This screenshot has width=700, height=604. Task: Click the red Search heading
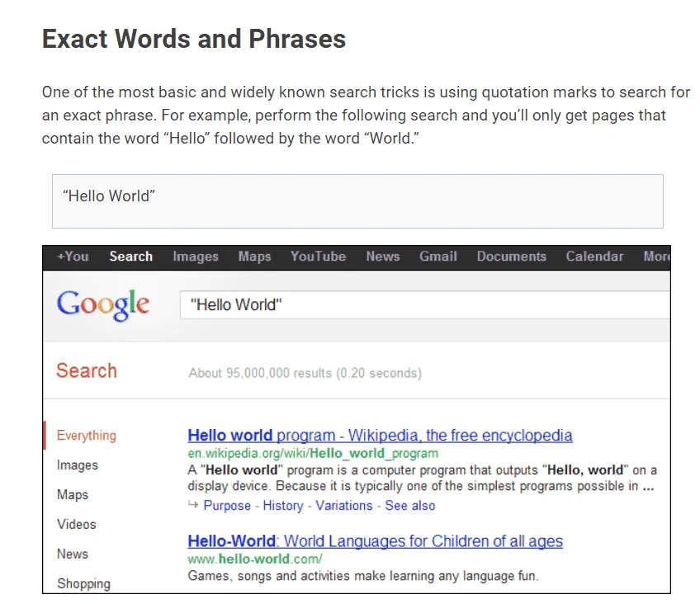point(87,371)
